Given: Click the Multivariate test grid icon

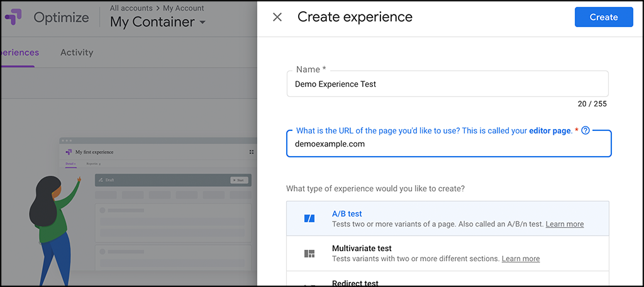Looking at the screenshot, I should pyautogui.click(x=309, y=253).
